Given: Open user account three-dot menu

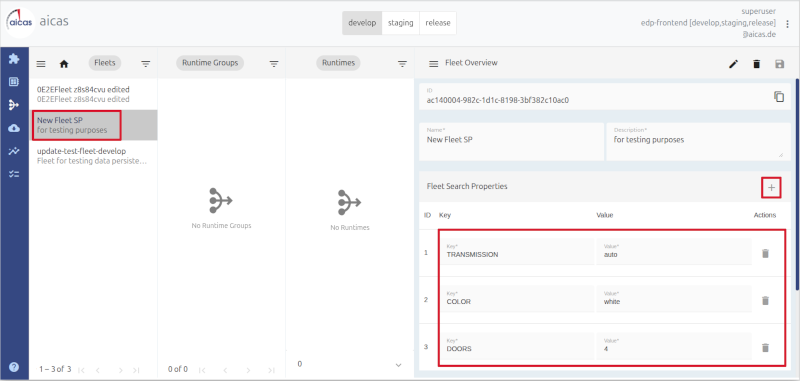Looking at the screenshot, I should pos(787,24).
